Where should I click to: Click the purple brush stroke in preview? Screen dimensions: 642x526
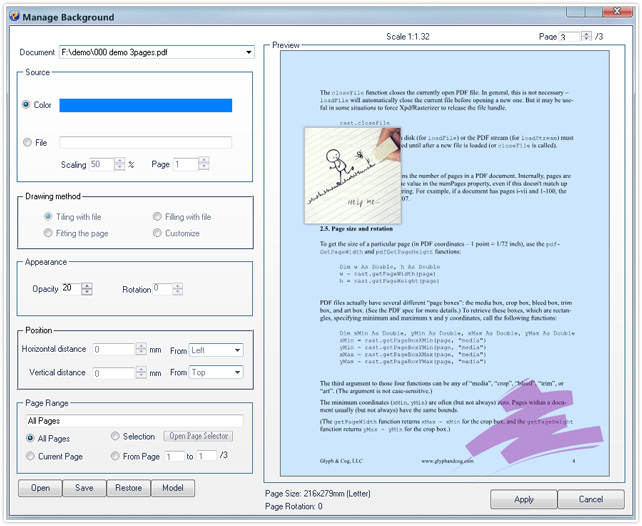point(534,421)
